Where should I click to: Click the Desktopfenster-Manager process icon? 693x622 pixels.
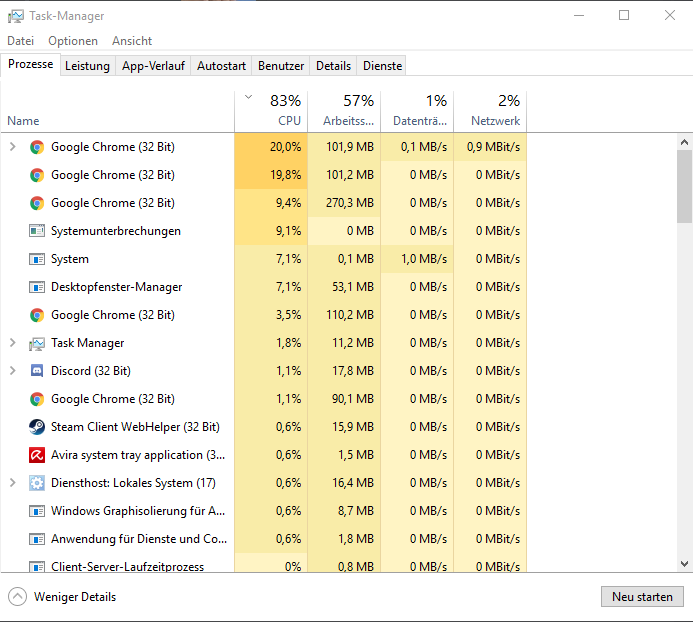click(37, 287)
